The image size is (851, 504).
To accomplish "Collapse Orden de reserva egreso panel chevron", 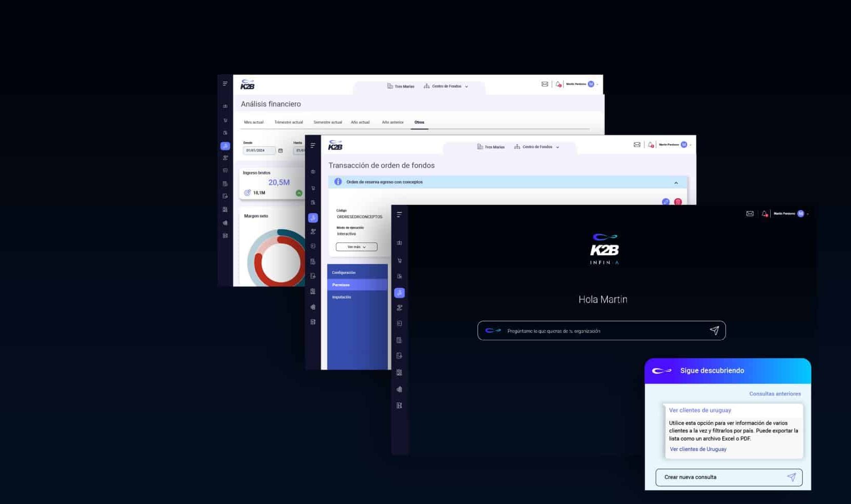I will (676, 183).
